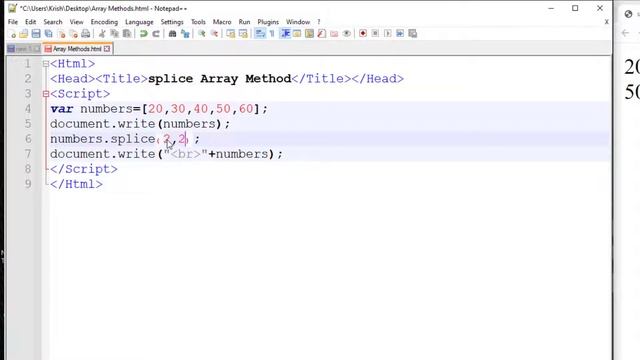Switch to the first blurred document tab
This screenshot has width=640, height=360.
tap(23, 49)
